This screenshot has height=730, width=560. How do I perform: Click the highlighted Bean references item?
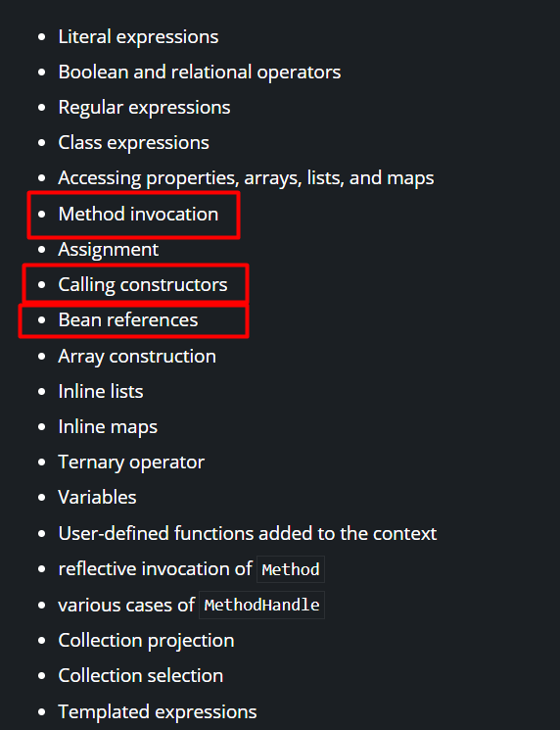pyautogui.click(x=128, y=320)
